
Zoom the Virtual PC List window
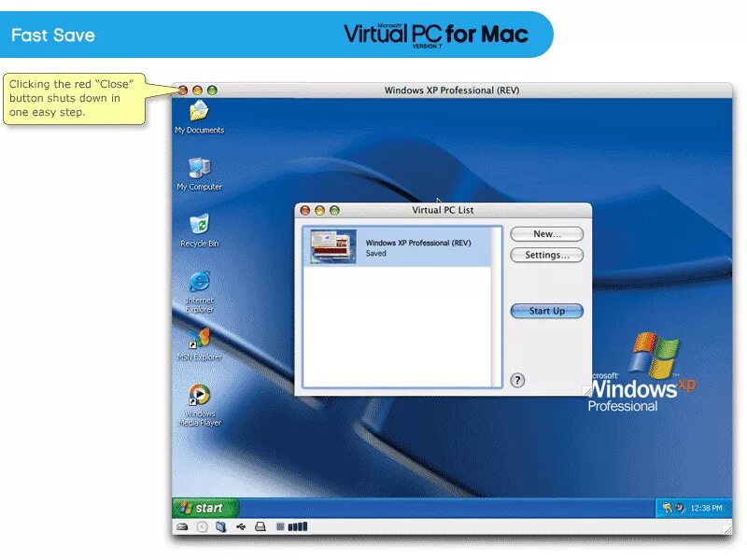point(335,210)
